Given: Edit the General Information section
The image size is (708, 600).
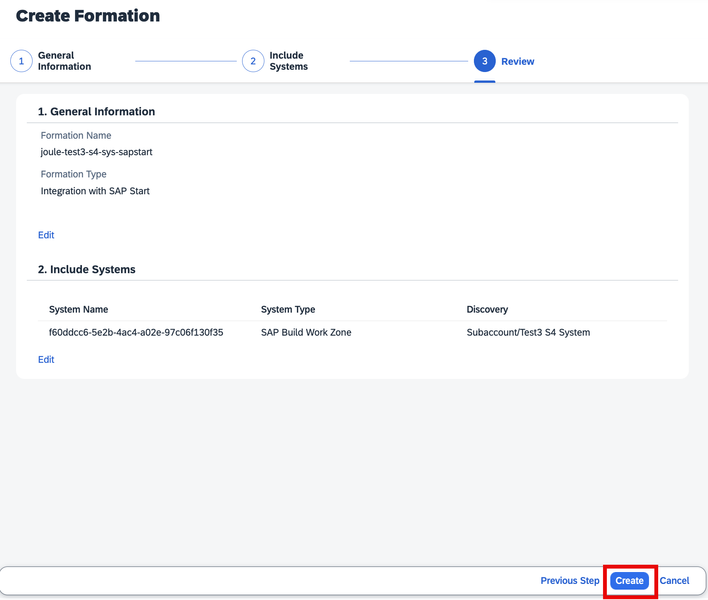Looking at the screenshot, I should coord(46,235).
